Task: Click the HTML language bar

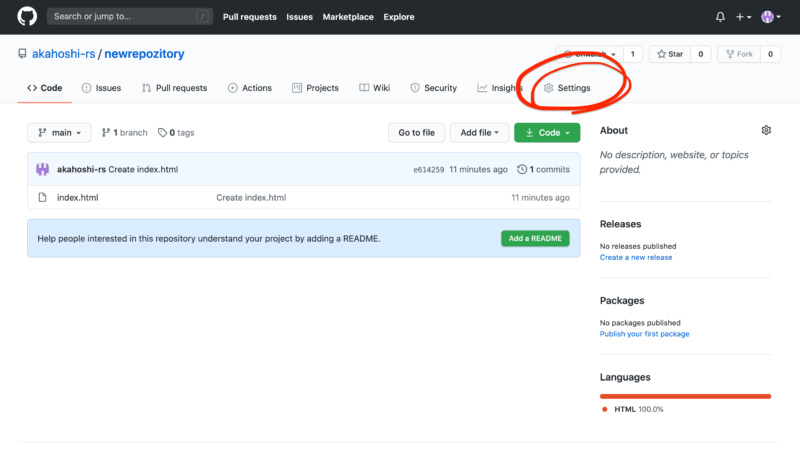Action: point(685,396)
